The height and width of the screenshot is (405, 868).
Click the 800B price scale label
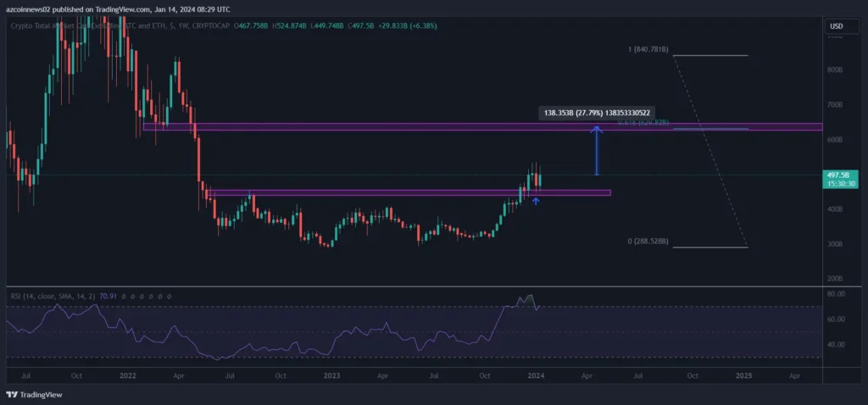[x=834, y=69]
